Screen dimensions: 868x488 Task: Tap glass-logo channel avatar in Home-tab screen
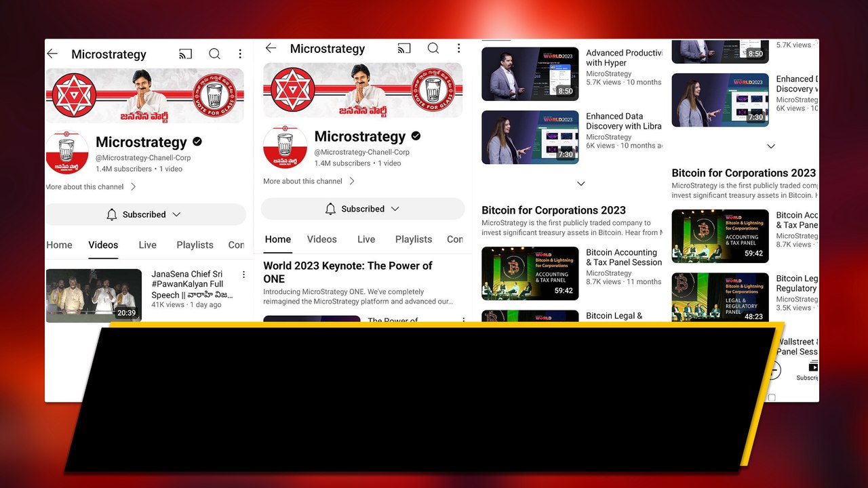pyautogui.click(x=285, y=148)
